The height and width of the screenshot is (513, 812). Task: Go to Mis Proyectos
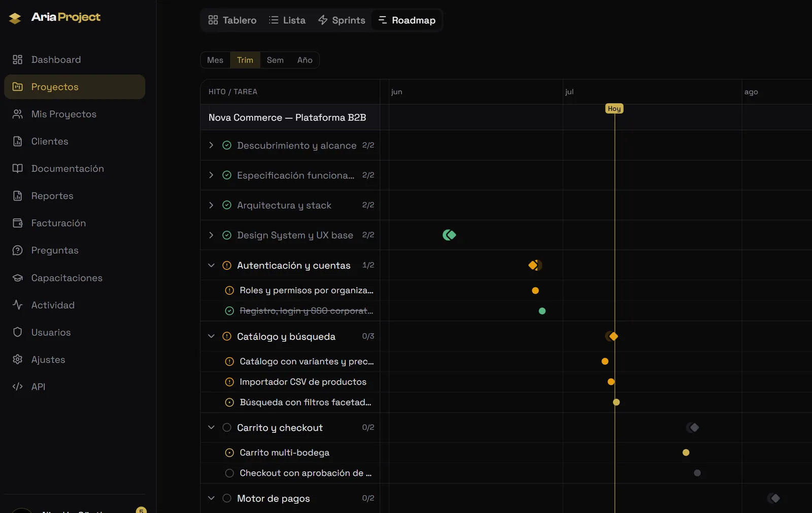tap(75, 114)
